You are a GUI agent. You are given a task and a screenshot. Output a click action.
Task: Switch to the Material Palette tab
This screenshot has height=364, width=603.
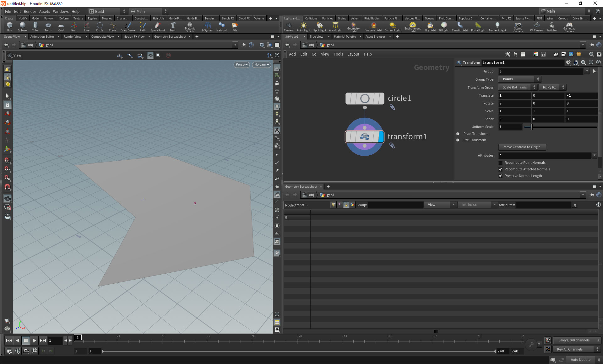click(345, 37)
